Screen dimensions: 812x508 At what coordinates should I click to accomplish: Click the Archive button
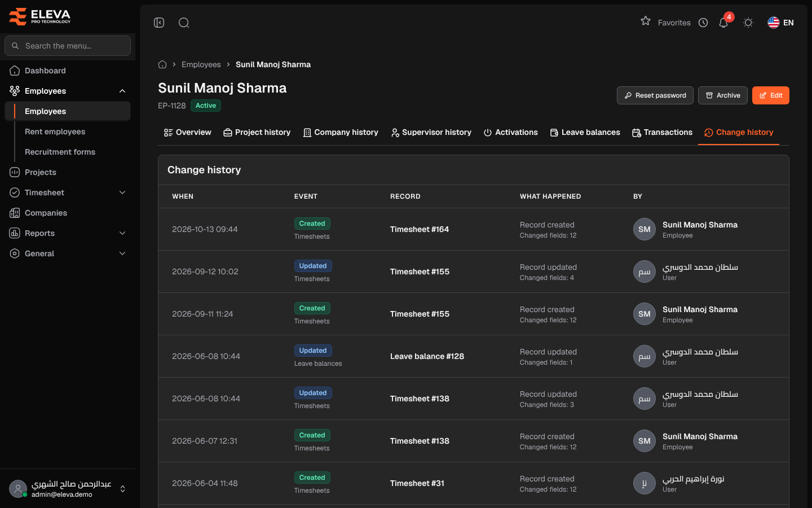[x=723, y=95]
